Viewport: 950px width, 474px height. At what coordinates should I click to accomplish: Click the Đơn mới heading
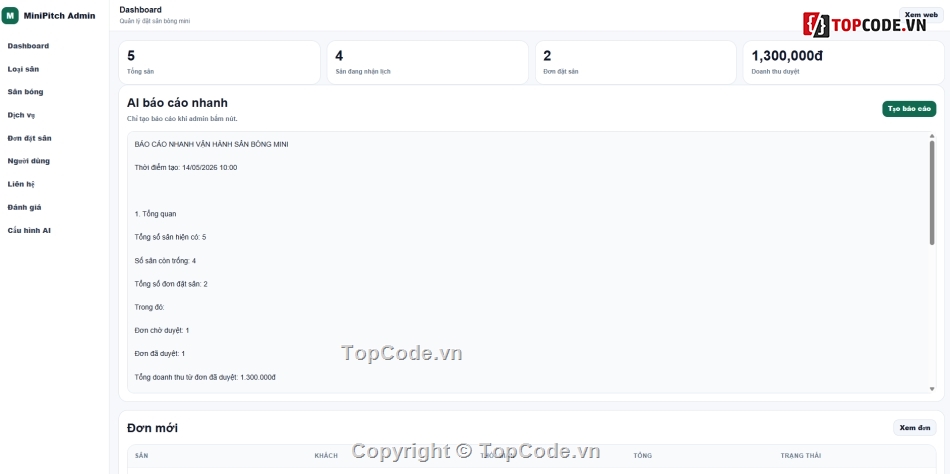tap(153, 429)
